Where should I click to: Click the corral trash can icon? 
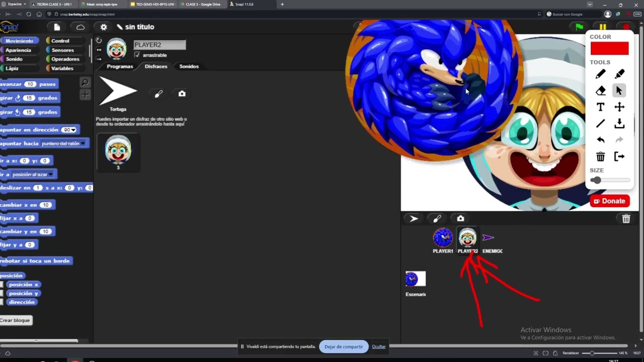coord(626,219)
